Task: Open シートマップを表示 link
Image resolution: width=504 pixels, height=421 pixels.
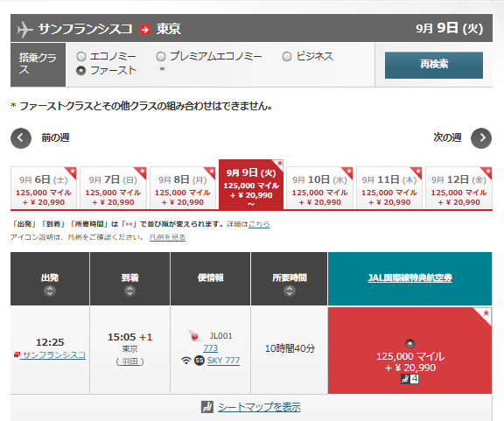Action: coord(259,407)
